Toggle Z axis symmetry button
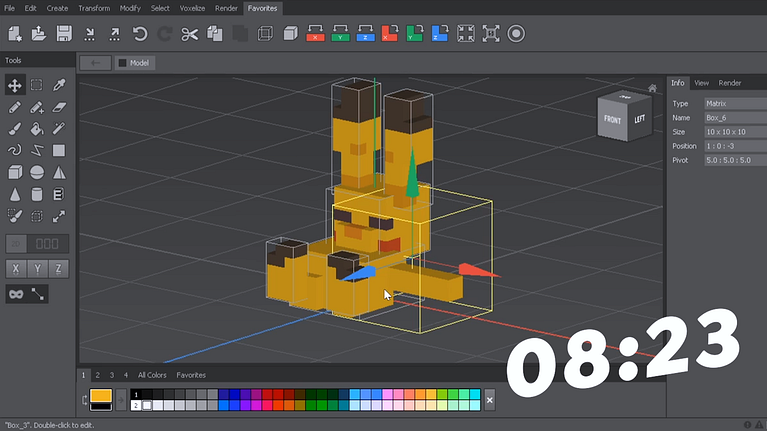The height and width of the screenshot is (431, 767). [59, 269]
